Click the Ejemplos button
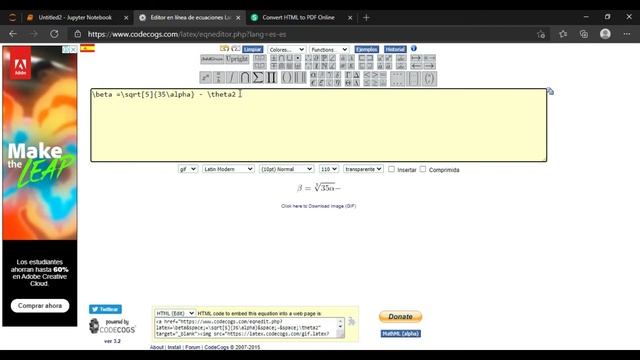 point(367,49)
